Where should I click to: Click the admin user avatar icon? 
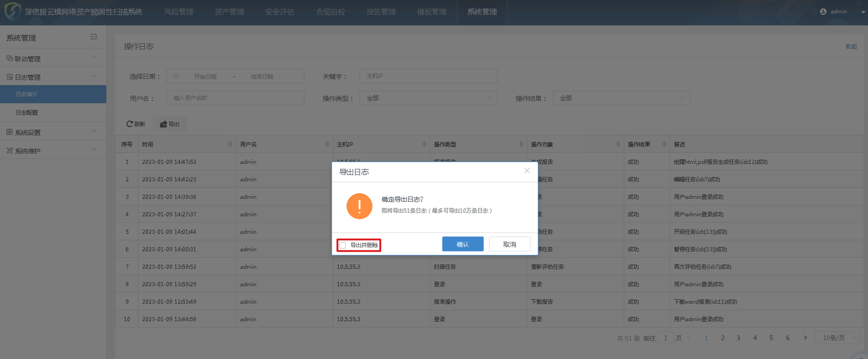click(x=823, y=12)
